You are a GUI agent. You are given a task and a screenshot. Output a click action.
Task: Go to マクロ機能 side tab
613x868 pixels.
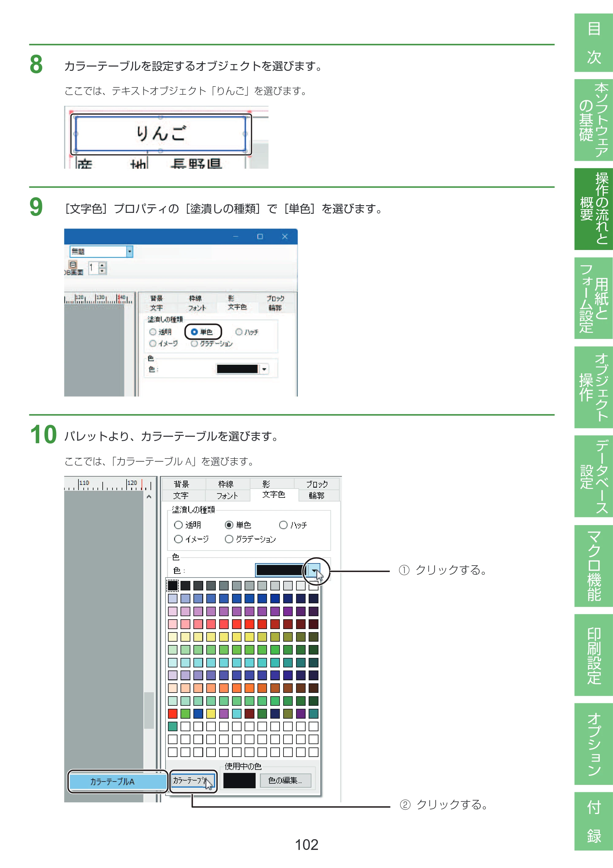tap(594, 566)
